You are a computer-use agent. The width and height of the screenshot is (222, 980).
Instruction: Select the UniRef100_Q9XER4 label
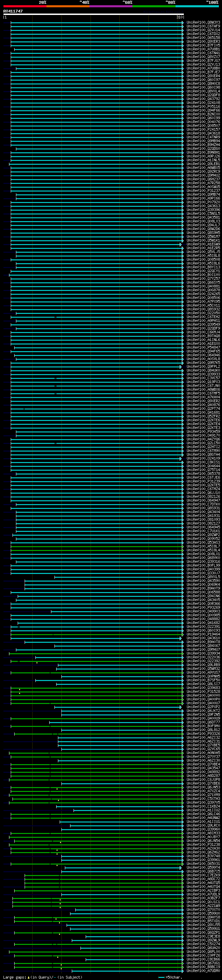[203, 76]
